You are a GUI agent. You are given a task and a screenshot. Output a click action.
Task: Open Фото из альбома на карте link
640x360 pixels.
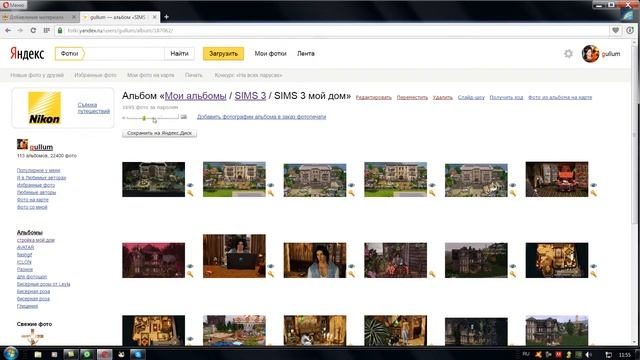(x=560, y=98)
